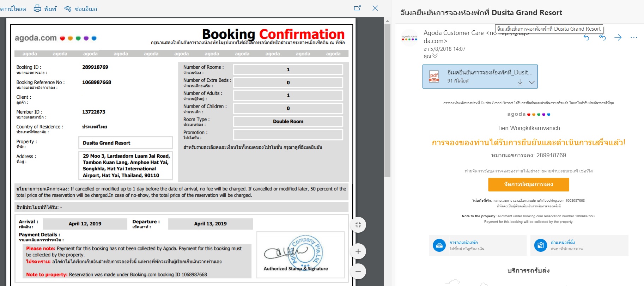This screenshot has width=644, height=286.
Task: Expand the recipient list next to คุณ
Action: [x=435, y=56]
